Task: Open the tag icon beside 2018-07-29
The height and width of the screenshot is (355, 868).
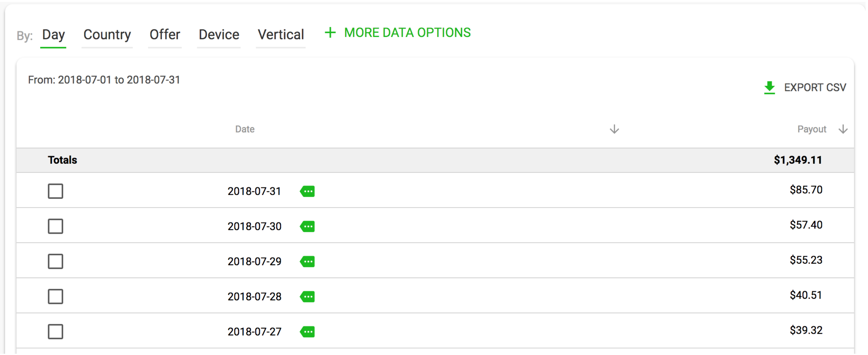Action: pos(307,261)
